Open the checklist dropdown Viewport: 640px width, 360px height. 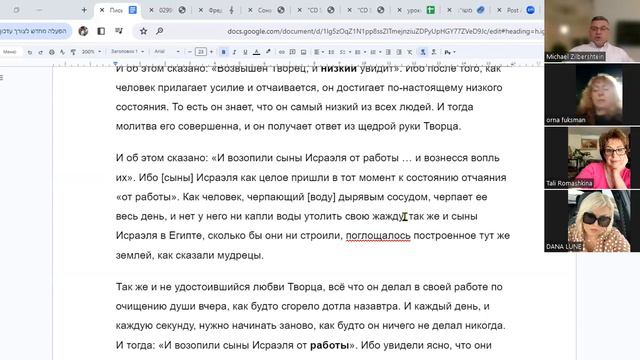pyautogui.click(x=345, y=52)
